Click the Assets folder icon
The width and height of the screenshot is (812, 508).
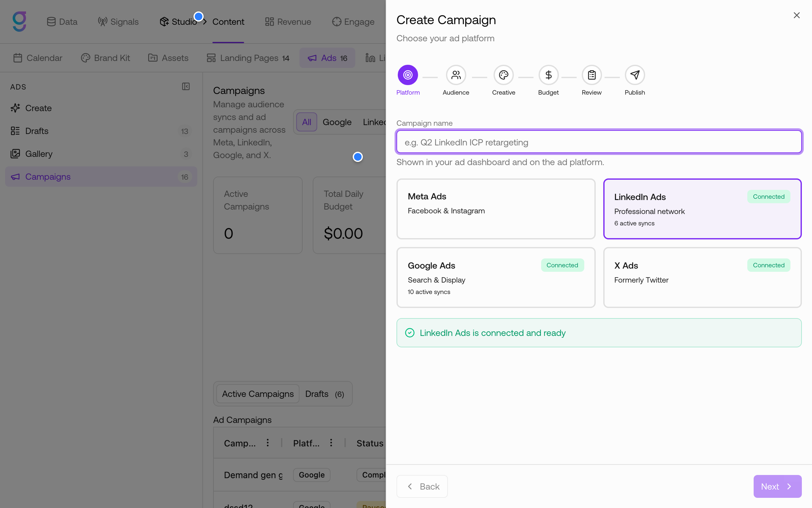[x=153, y=58]
